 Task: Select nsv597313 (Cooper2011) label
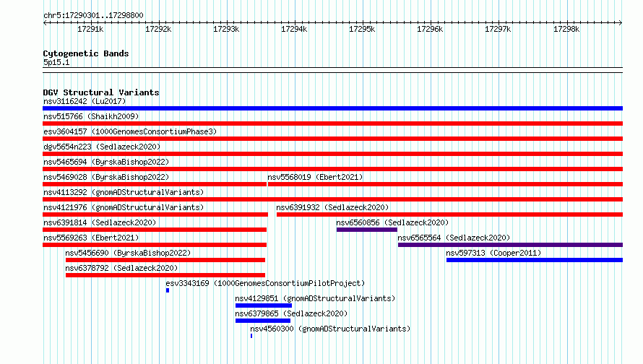pyautogui.click(x=493, y=253)
